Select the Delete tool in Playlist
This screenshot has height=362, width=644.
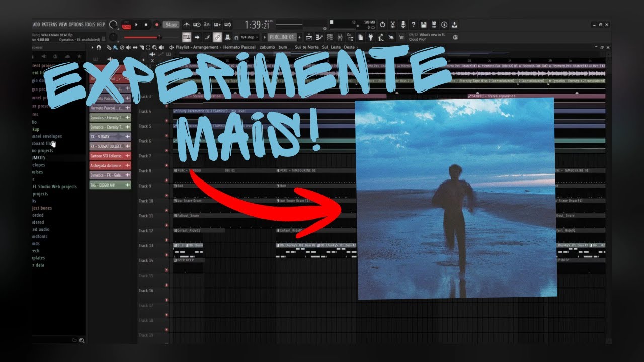[122, 47]
